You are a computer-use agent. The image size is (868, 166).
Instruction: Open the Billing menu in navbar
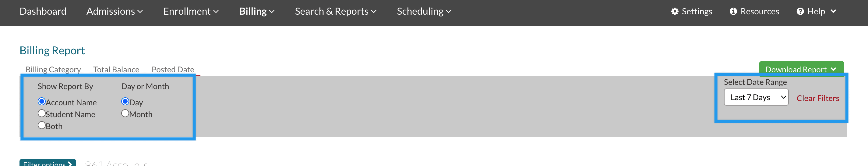click(x=256, y=12)
